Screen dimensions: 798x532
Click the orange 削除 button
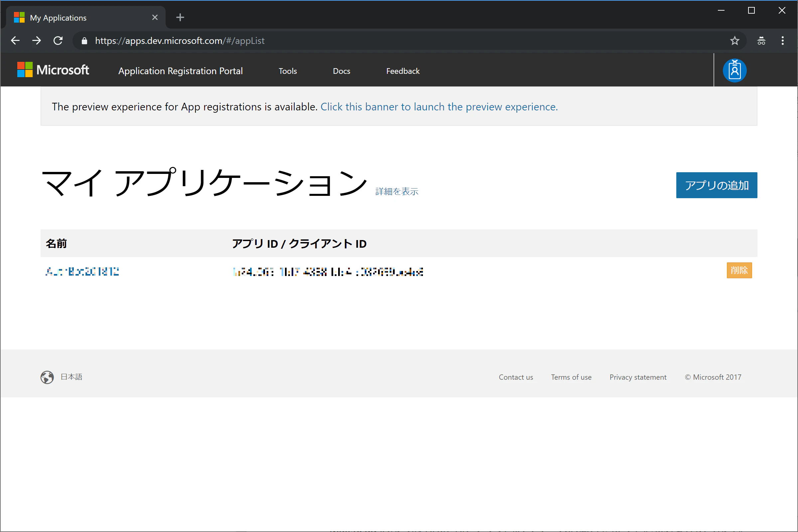coord(739,270)
